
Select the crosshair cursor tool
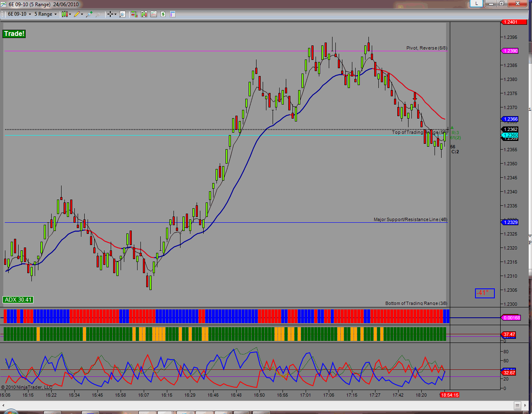pos(110,14)
